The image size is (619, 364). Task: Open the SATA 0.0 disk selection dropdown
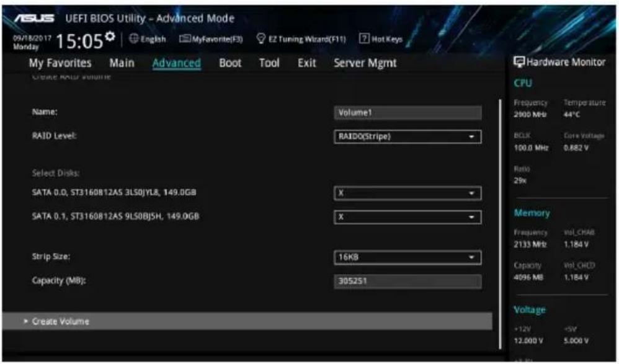(x=407, y=193)
